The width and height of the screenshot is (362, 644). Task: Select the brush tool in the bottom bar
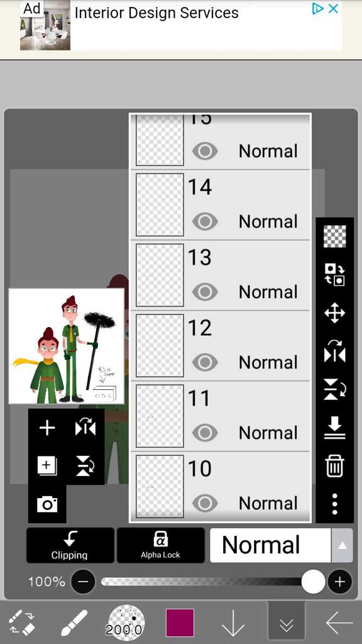(x=74, y=623)
